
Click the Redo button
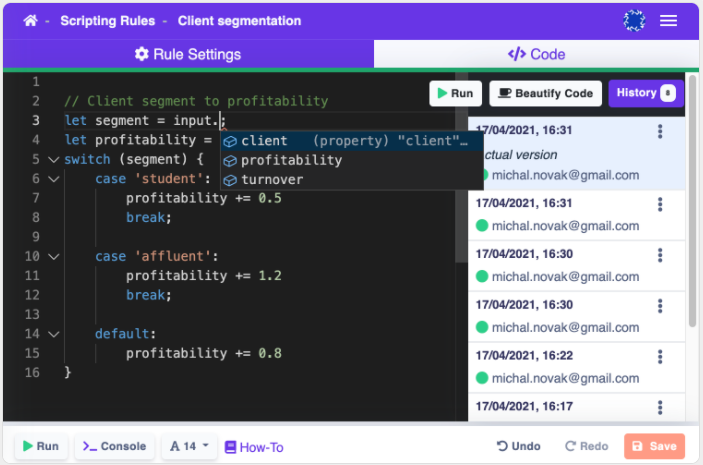click(586, 446)
